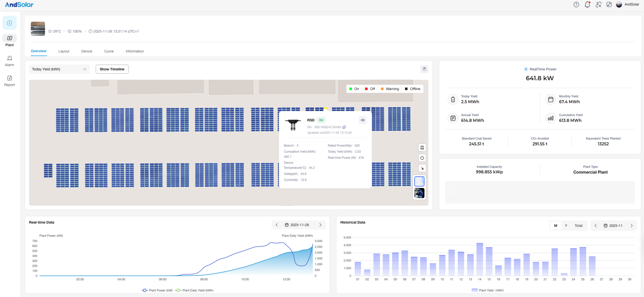Image resolution: width=644 pixels, height=297 pixels.
Task: Select the Total historical data button
Action: [578, 226]
